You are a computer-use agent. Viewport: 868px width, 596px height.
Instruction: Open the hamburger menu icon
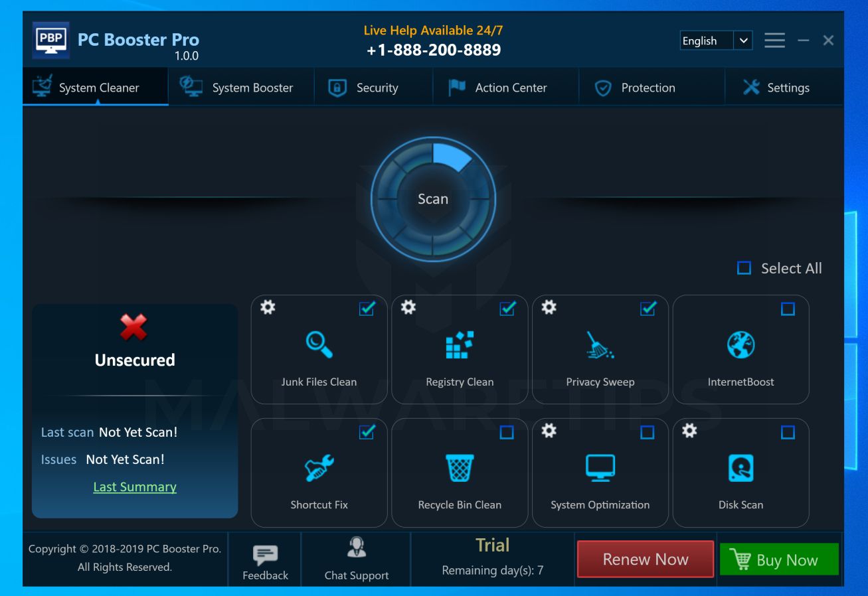pos(774,40)
